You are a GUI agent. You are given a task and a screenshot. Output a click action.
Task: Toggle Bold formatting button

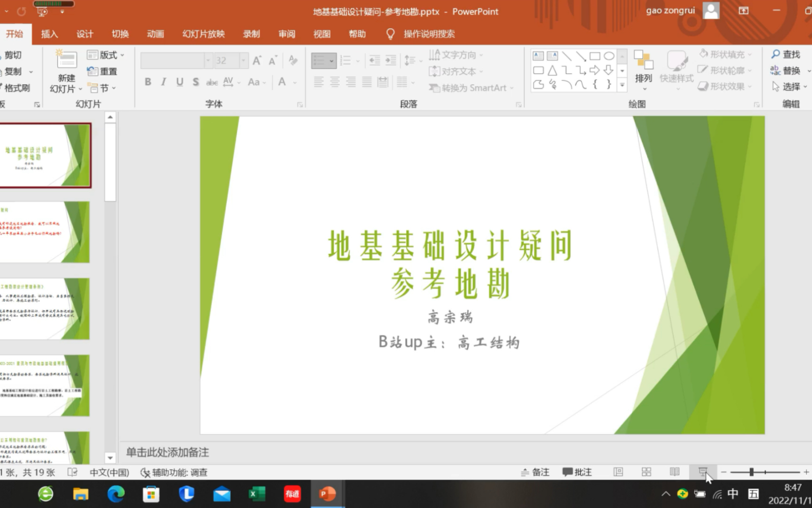tap(148, 82)
